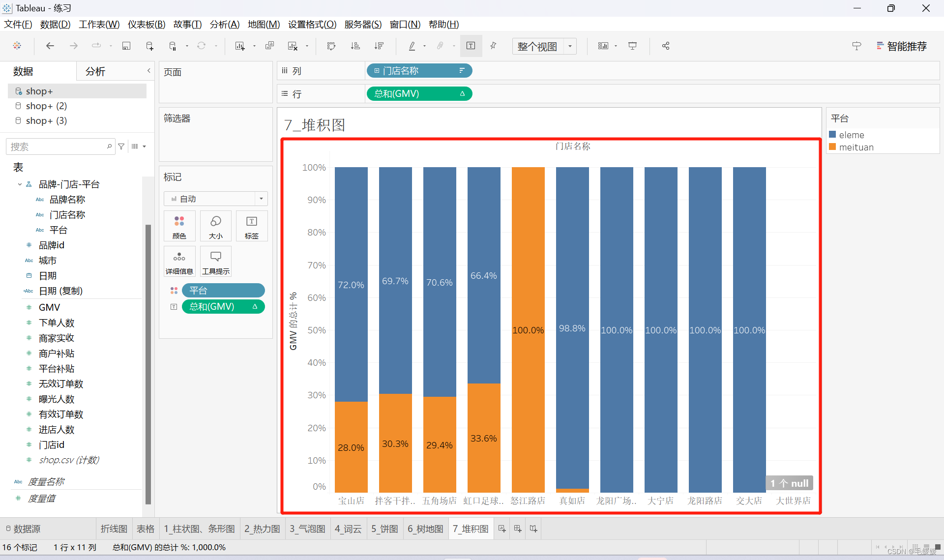Open the Tooltip mark card

pos(216,262)
